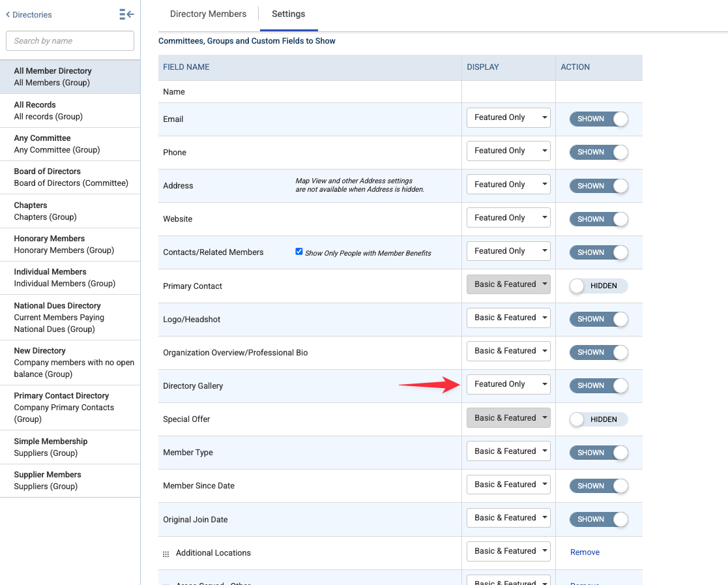This screenshot has width=728, height=585.
Task: Turn off the Directory Gallery SHOWN switch
Action: click(598, 385)
